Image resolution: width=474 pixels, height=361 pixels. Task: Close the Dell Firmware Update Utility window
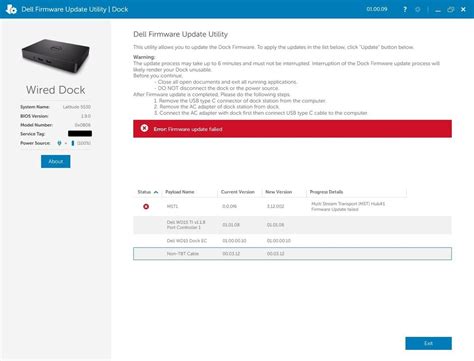(463, 9)
